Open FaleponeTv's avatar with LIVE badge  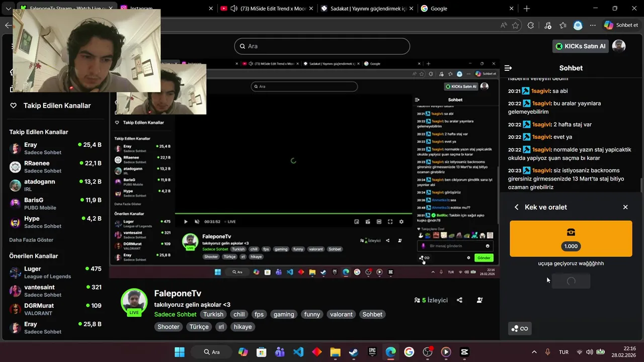tap(134, 302)
